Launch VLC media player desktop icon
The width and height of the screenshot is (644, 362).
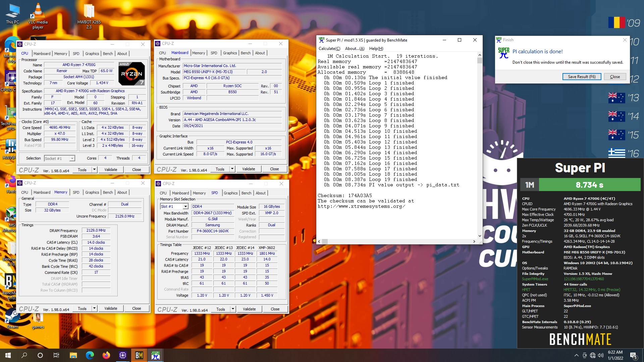[x=38, y=16]
